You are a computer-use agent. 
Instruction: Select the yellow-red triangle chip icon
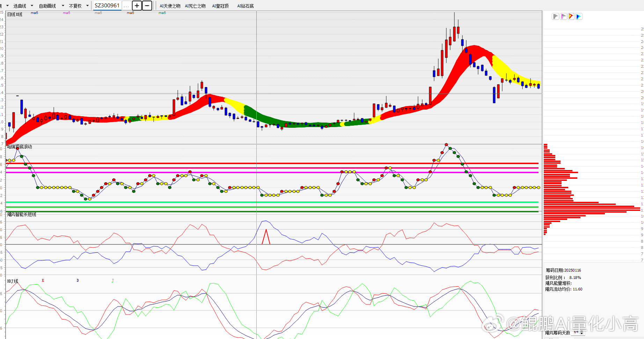[571, 16]
